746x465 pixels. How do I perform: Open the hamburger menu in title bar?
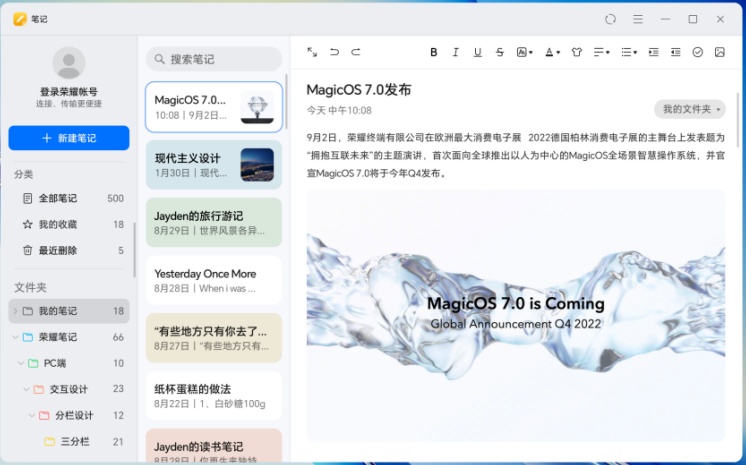coord(638,19)
